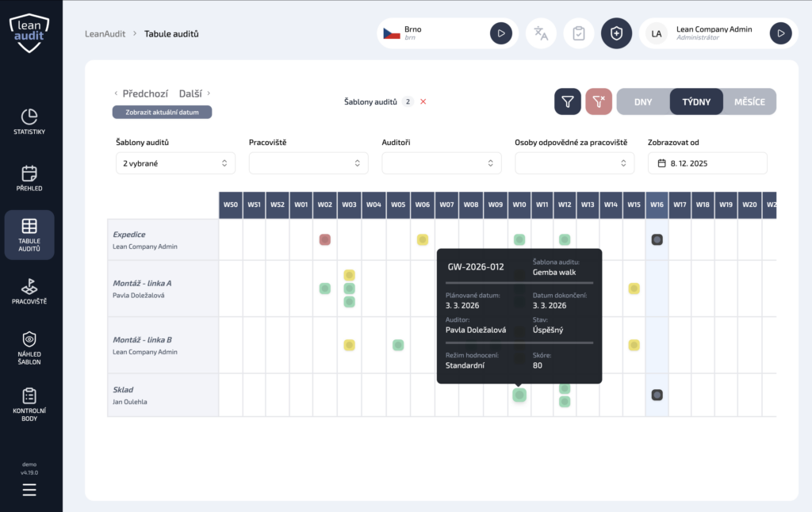Screen dimensions: 812x512
Task: Open Pracoviště from the sidebar
Action: pyautogui.click(x=29, y=292)
